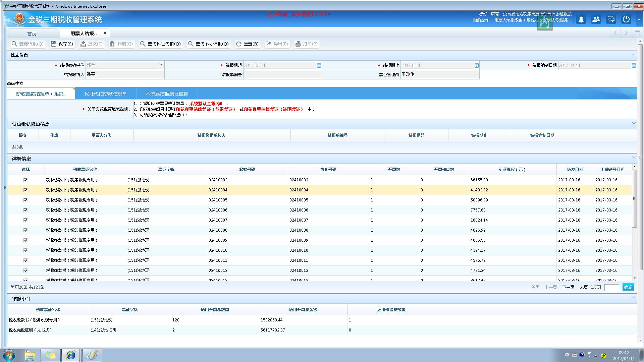Screen dimensions: 644x362
Task: Uncheck the row with number 02410004
Action: [x=25, y=190]
